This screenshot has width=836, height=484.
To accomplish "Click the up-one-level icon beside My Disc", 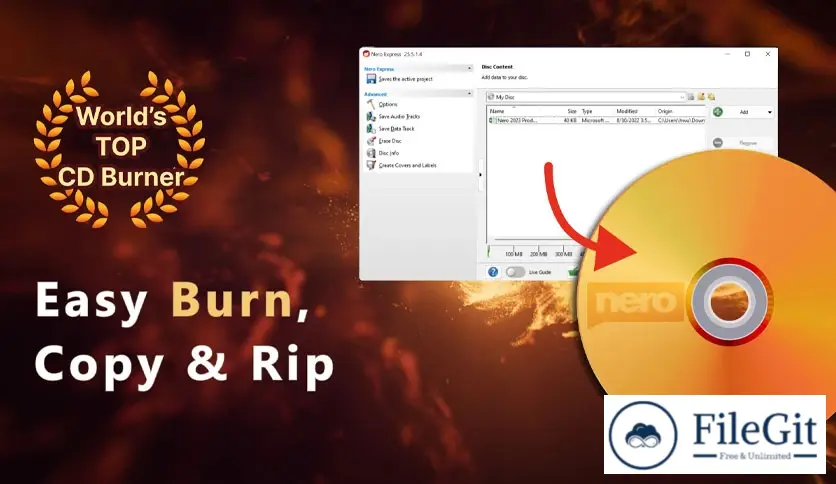I will [x=691, y=96].
